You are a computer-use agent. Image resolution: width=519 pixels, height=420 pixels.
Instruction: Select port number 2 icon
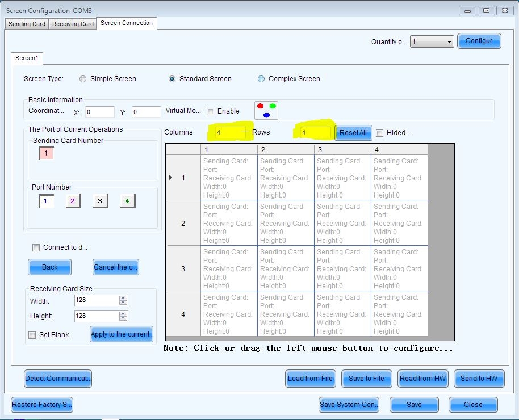pyautogui.click(x=73, y=201)
